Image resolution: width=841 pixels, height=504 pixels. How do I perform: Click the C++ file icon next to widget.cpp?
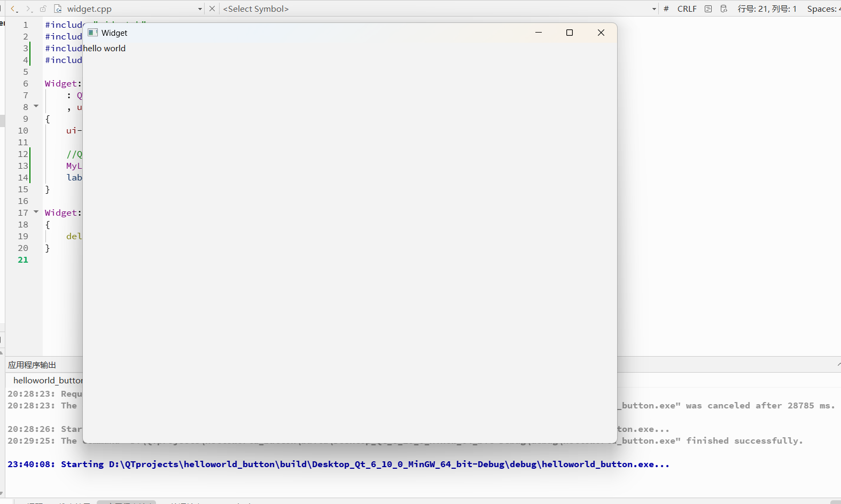click(x=58, y=9)
